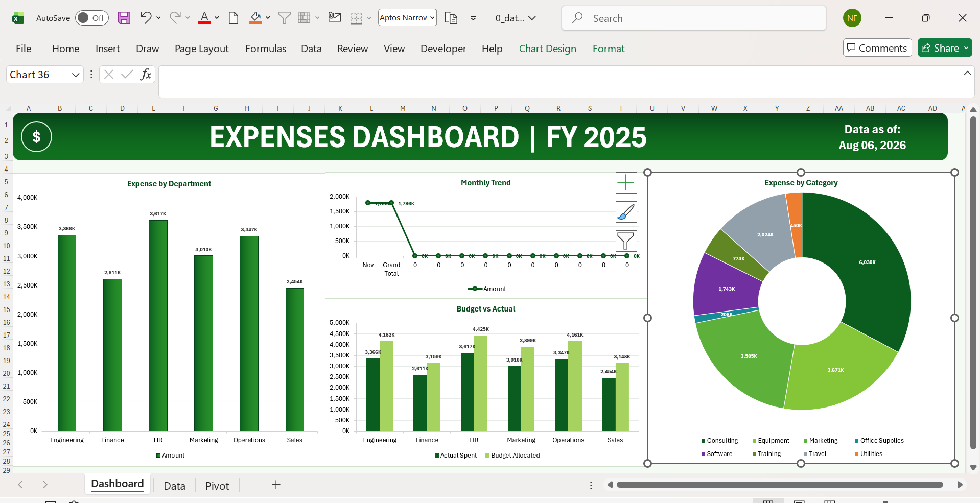Click the table grid icon in toolbar
Screen dimensions: 980x503
304,18
